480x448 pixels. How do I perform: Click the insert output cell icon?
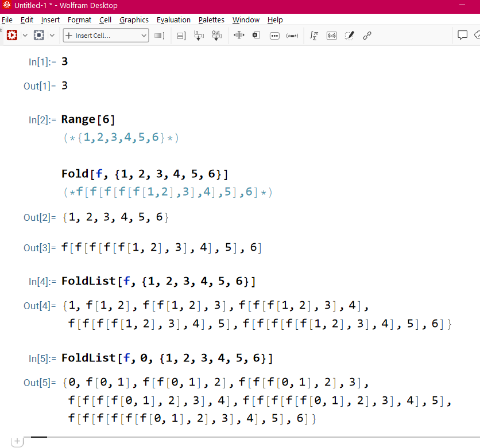coord(216,36)
